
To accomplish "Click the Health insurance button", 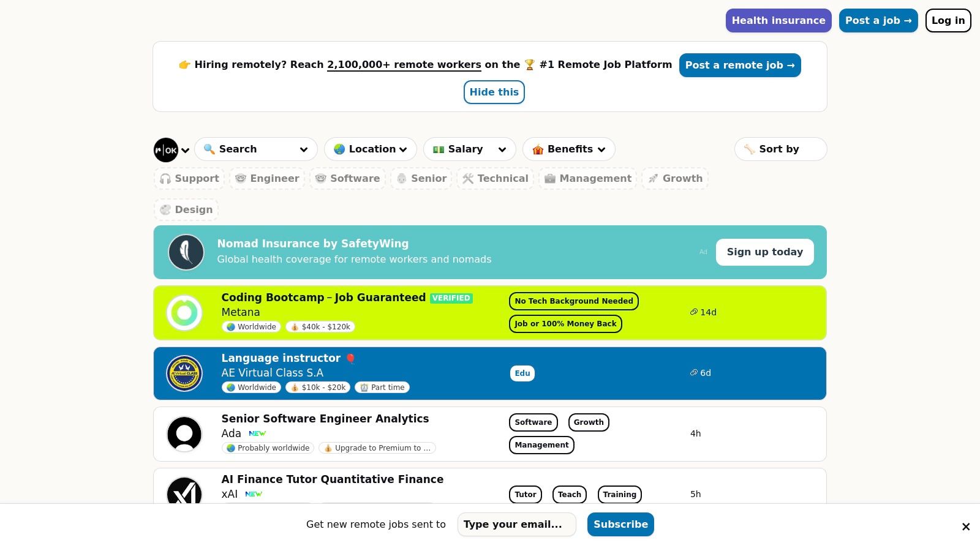I will [x=778, y=21].
